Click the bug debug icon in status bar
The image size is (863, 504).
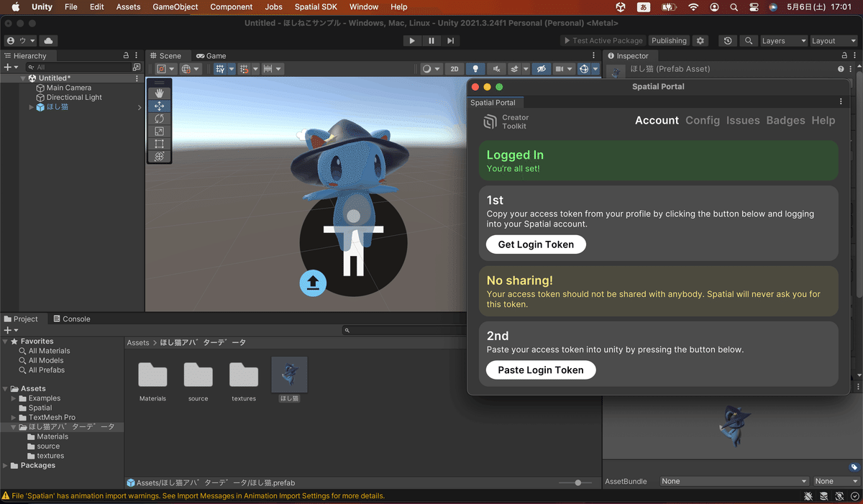(808, 496)
